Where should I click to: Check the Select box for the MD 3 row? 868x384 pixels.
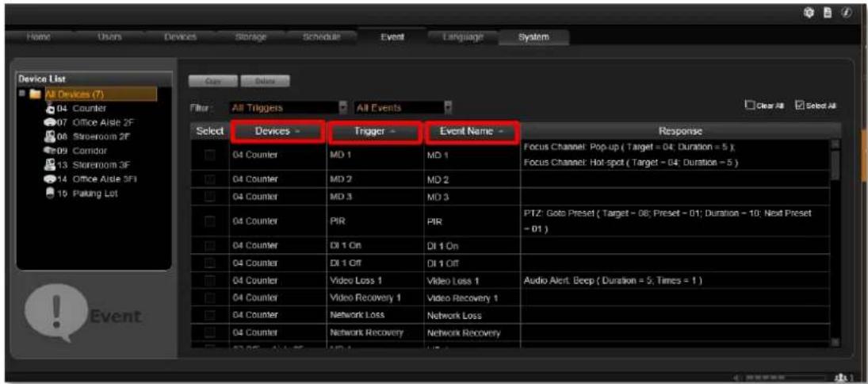point(210,197)
